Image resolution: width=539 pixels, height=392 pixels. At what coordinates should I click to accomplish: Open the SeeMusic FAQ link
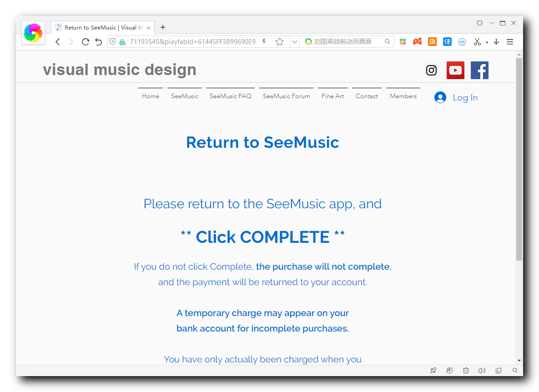(230, 96)
